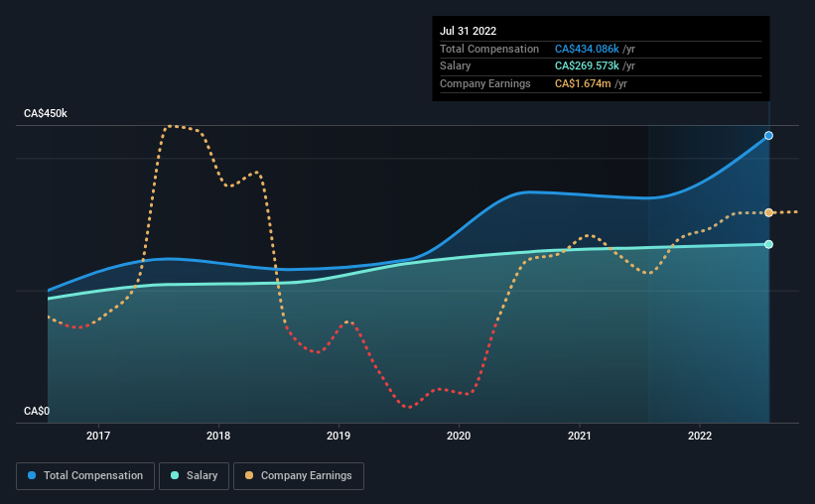This screenshot has height=504, width=815.
Task: Click the blue dot in Total Compensation legend
Action: [32, 475]
